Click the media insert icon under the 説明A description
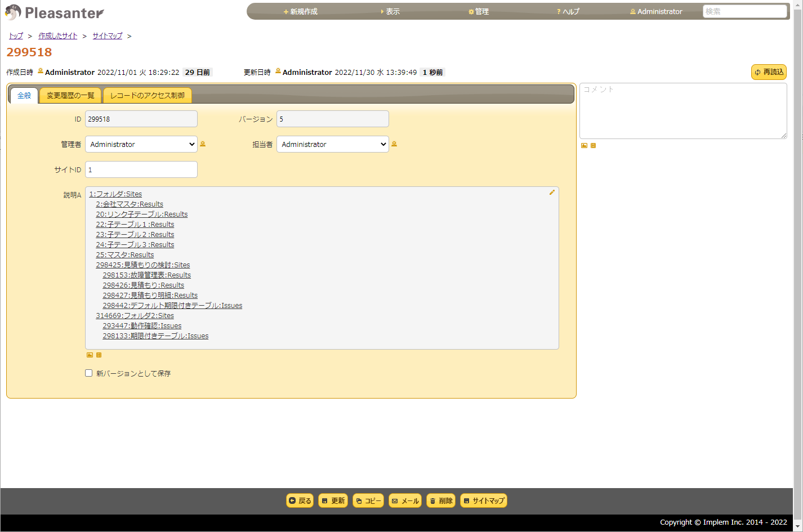 coord(99,355)
